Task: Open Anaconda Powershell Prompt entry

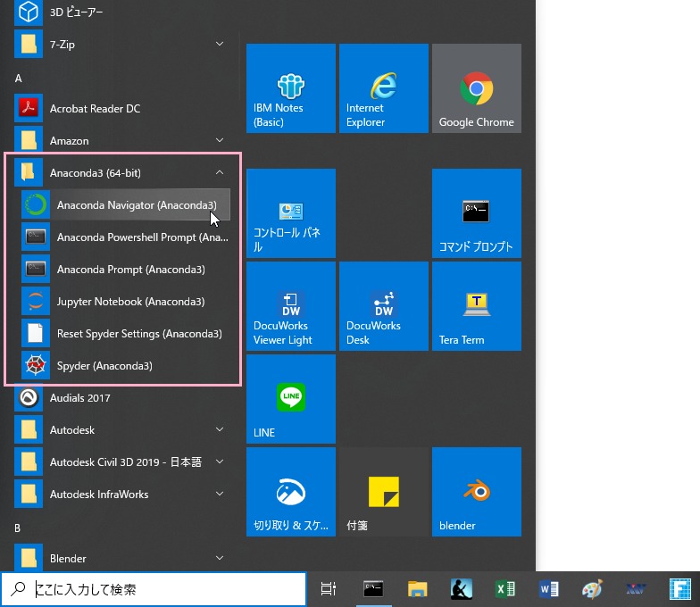Action: click(126, 237)
